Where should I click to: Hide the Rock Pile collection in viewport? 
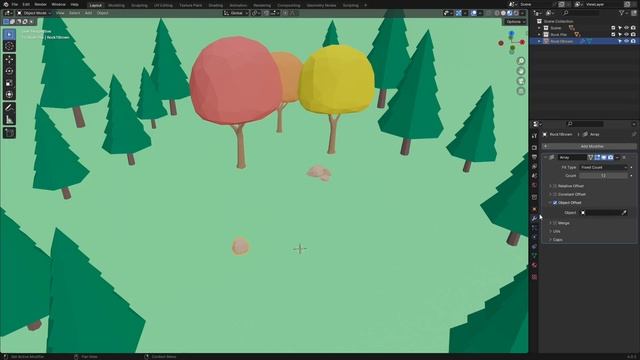[626, 35]
